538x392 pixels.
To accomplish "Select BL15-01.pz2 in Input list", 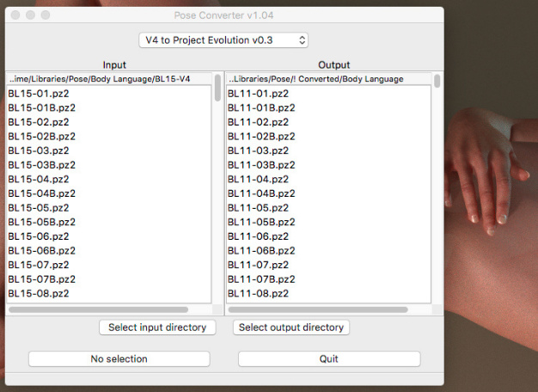I will (x=39, y=93).
